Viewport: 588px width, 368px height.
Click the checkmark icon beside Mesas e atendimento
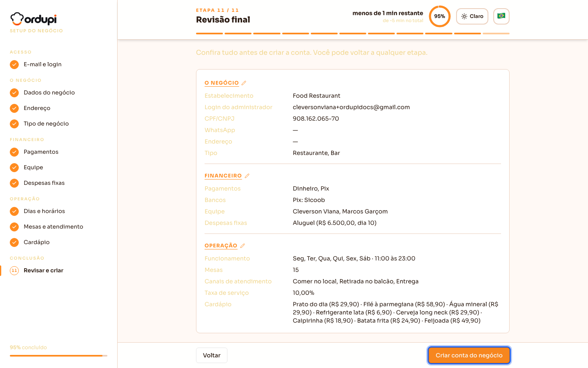(14, 227)
